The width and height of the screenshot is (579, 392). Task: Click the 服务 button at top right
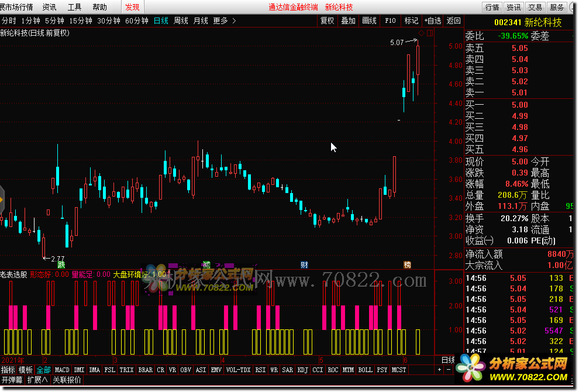click(556, 8)
